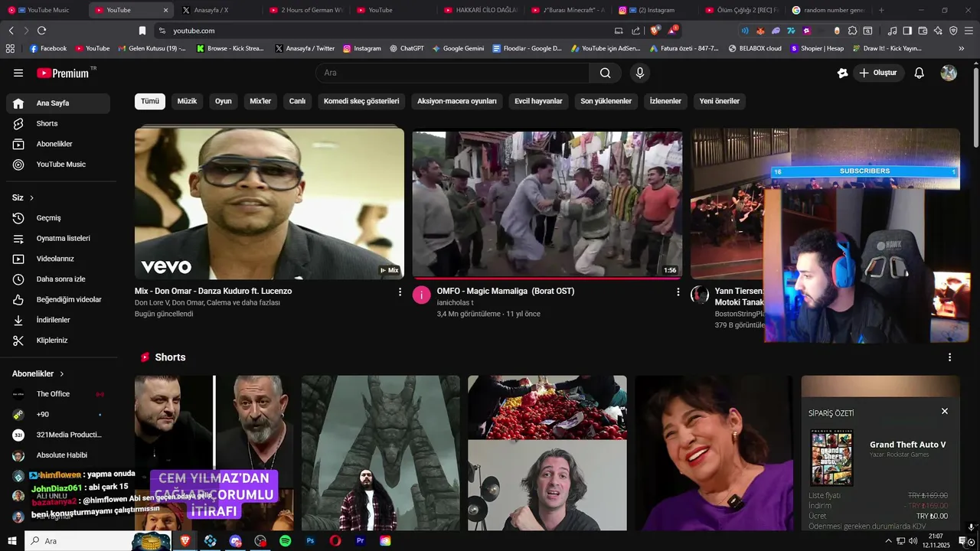
Task: Open the browser main hamburger menu
Action: [969, 31]
